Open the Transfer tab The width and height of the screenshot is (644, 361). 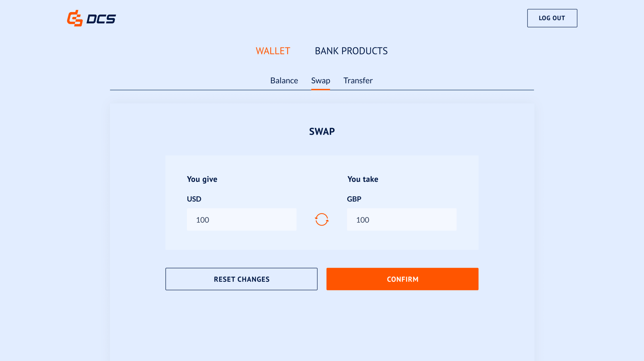coord(358,80)
